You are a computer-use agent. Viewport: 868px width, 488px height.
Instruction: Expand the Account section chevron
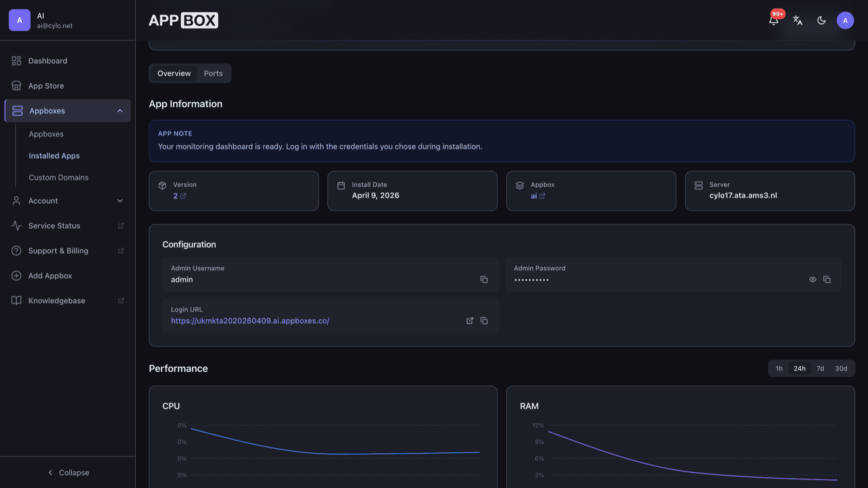click(120, 201)
